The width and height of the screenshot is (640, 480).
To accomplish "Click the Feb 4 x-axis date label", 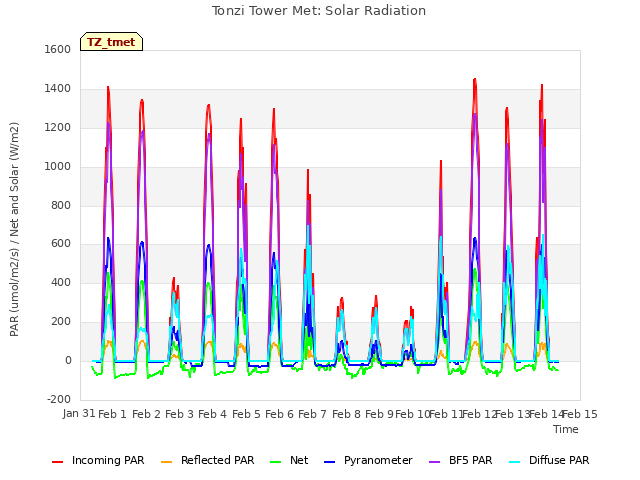I will tap(212, 414).
